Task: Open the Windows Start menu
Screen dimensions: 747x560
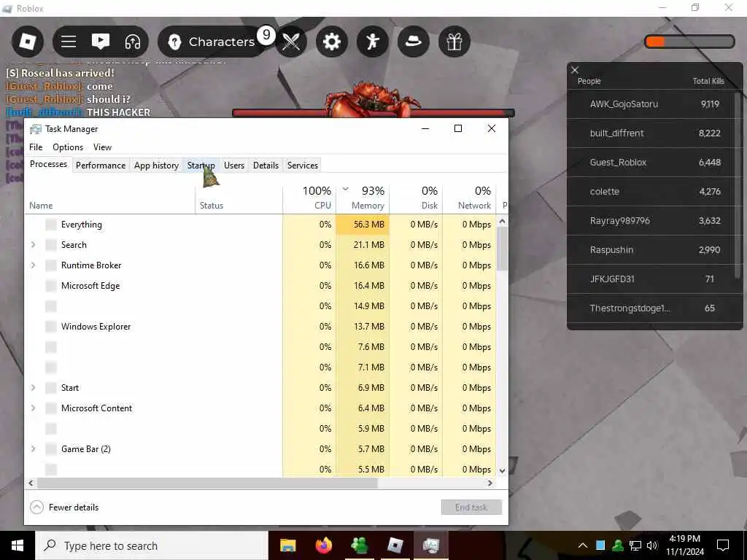Action: (x=18, y=545)
